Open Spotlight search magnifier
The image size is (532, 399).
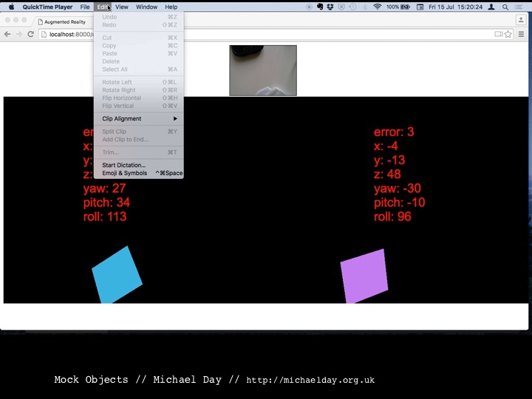click(x=505, y=7)
